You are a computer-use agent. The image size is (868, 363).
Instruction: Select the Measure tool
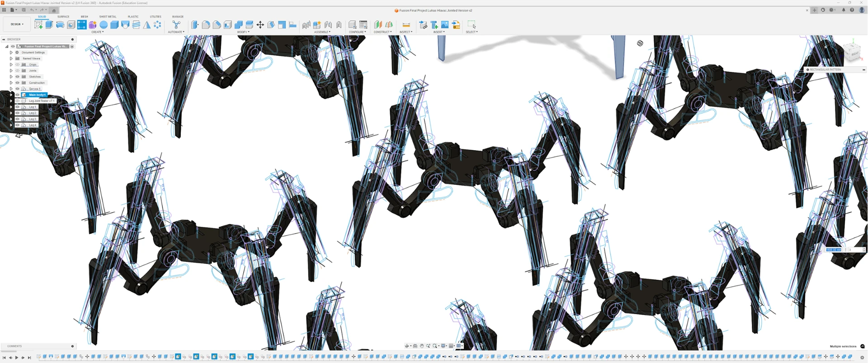(406, 25)
